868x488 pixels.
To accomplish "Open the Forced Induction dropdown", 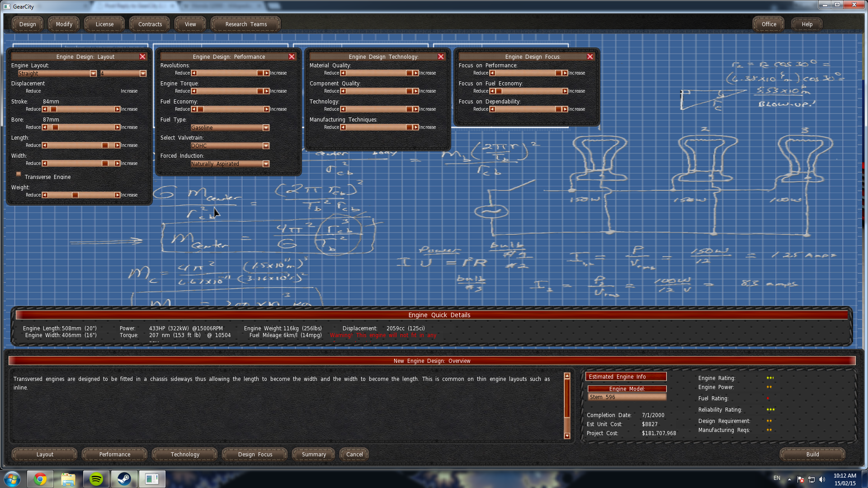I will pyautogui.click(x=266, y=164).
